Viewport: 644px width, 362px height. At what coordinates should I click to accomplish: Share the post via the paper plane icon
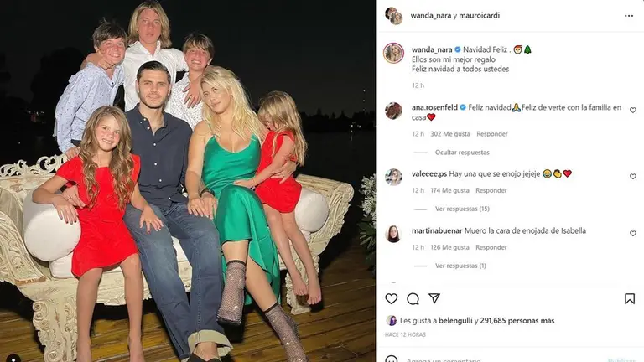coord(434,298)
